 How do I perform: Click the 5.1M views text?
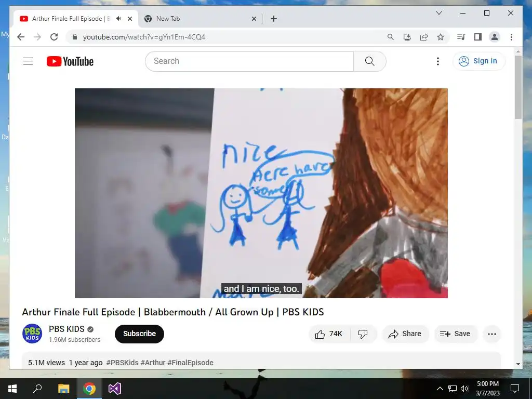pyautogui.click(x=46, y=363)
